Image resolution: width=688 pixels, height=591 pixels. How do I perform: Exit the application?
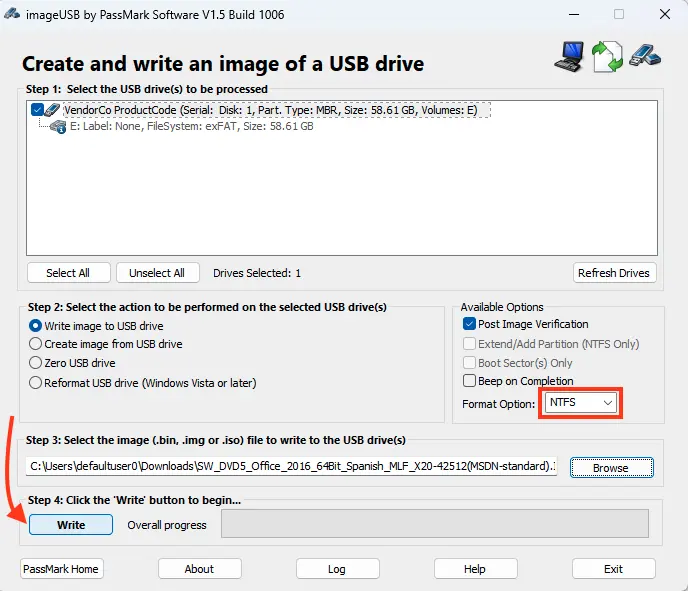613,569
